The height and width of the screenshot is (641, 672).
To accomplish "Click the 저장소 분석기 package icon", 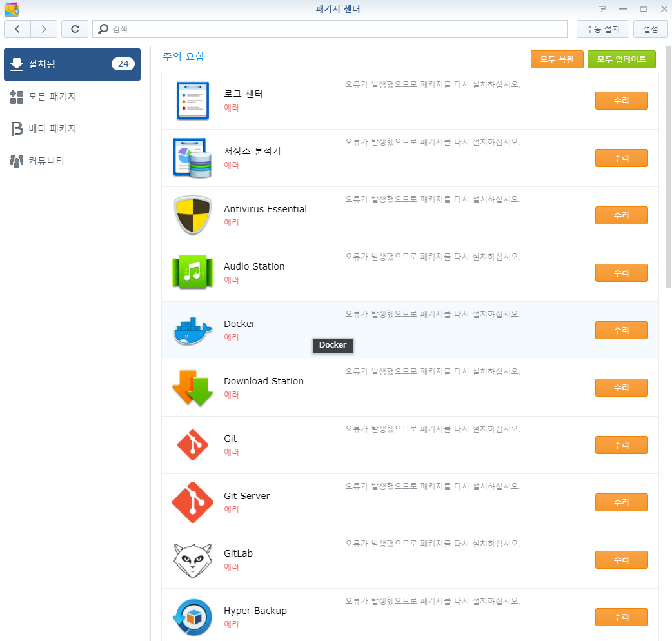I will [x=192, y=158].
